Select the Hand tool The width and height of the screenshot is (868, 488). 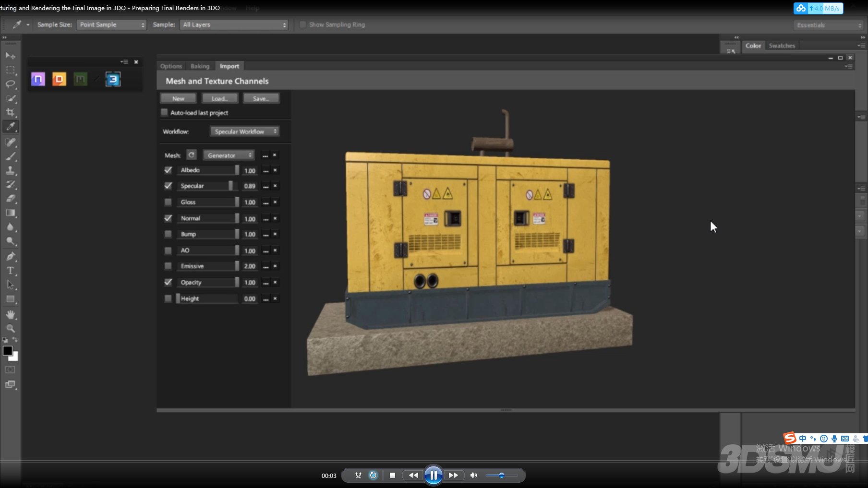click(10, 315)
